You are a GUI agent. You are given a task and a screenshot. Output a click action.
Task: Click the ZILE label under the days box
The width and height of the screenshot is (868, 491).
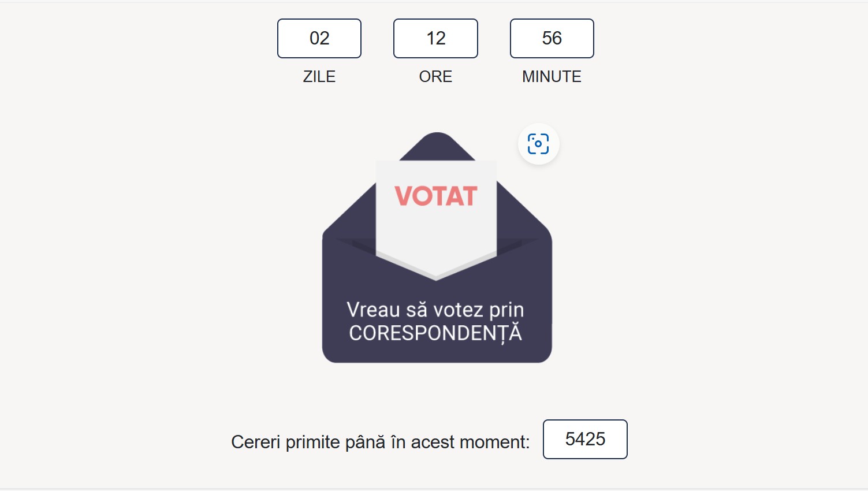[x=319, y=76]
